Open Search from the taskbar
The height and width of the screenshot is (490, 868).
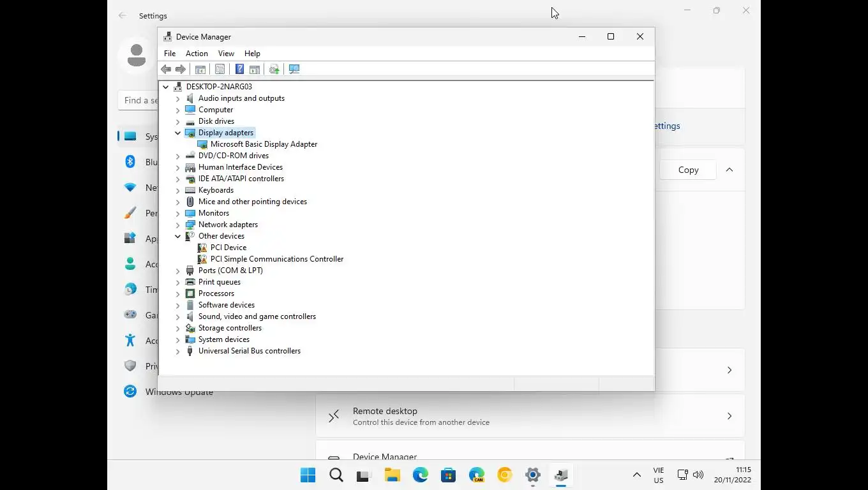click(336, 475)
